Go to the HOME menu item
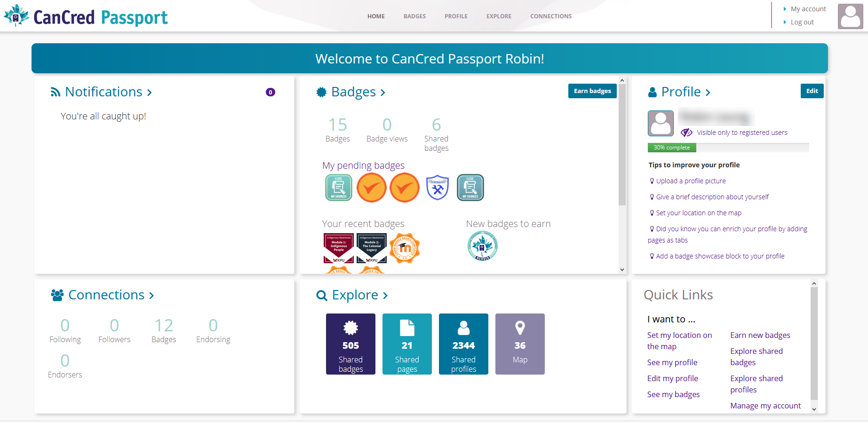868x423 pixels. click(x=376, y=16)
